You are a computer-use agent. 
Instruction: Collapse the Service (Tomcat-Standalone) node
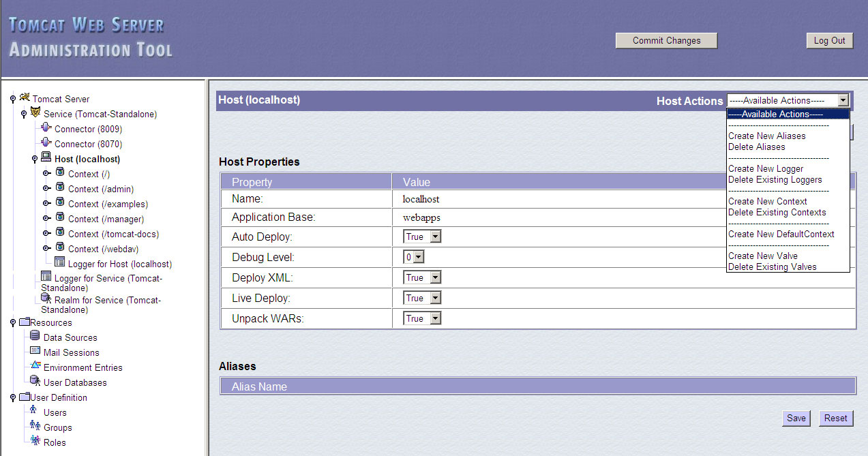24,115
